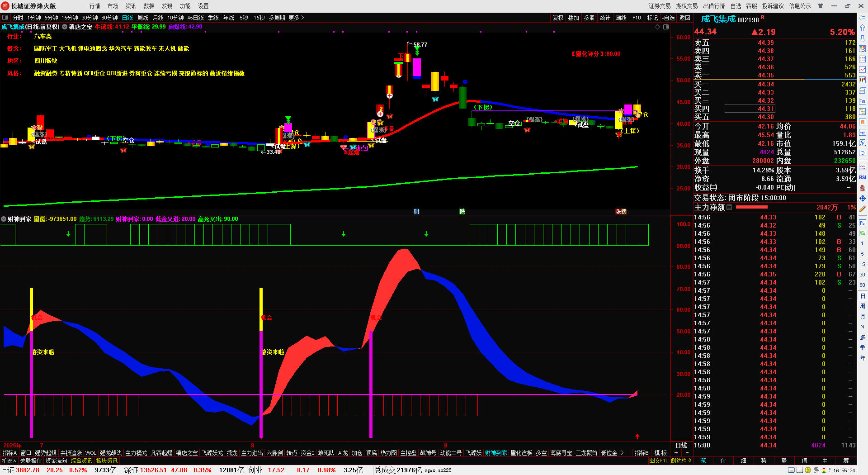Toggle 画线 drawing mode
The height and width of the screenshot is (475, 868).
[621, 18]
